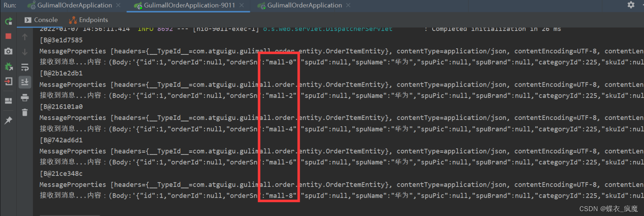Select the GulimallOrderApplication-9011 run tab
Viewport: 644px width, 216px height.
[189, 5]
